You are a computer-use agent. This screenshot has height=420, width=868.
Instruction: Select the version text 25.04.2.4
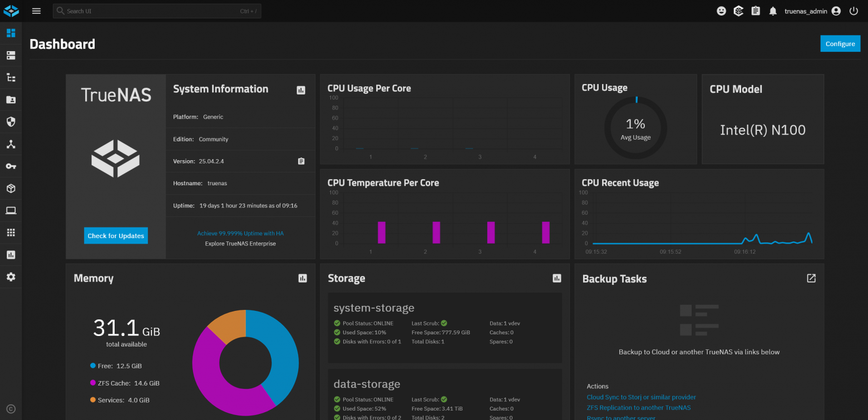[211, 161]
